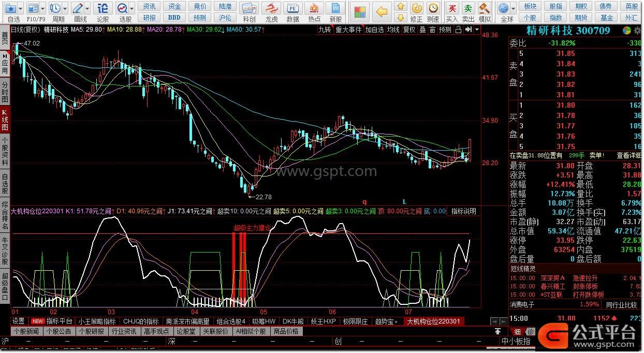Toggle the 九转 indicator
Screen dimensions: 644x353
(x=325, y=30)
